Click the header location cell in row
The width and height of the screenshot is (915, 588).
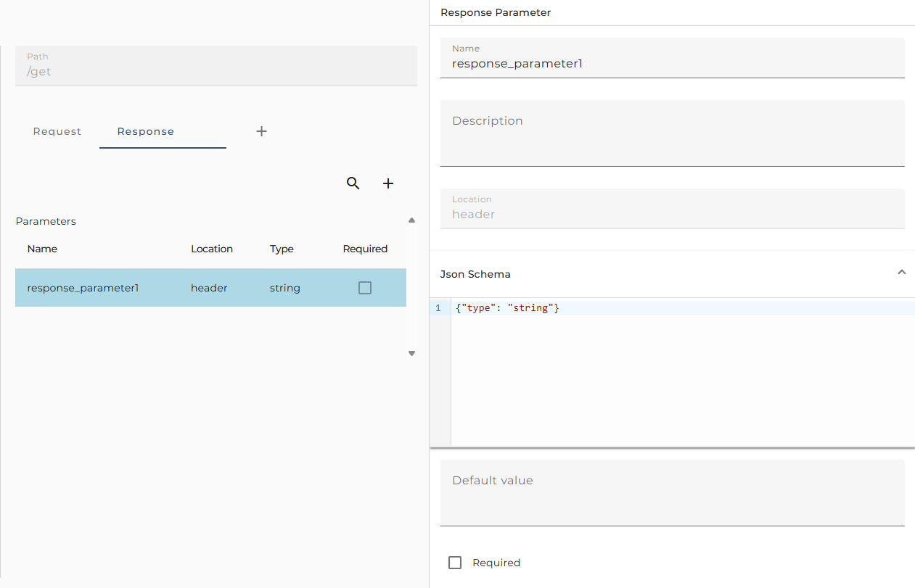pos(209,288)
